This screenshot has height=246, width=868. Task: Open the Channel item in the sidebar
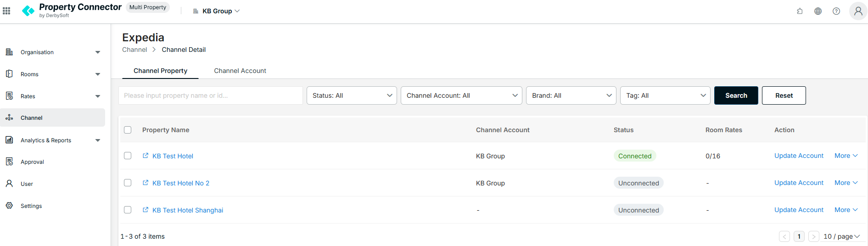click(53, 117)
